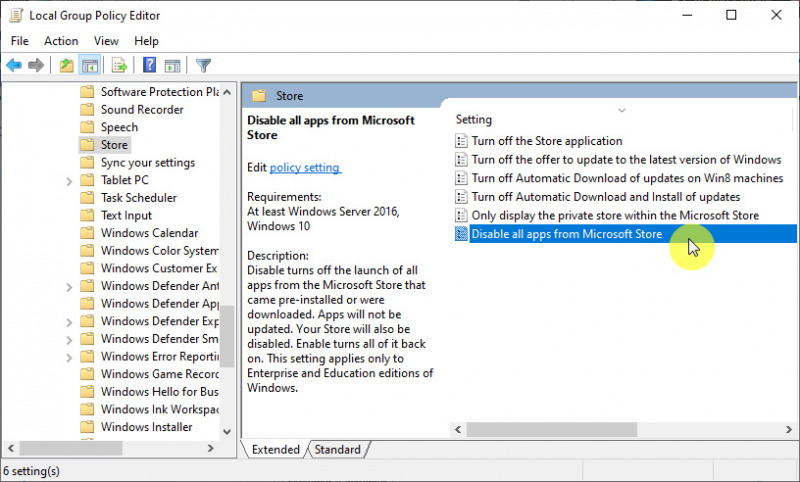The width and height of the screenshot is (800, 482).
Task: Open the Help toolbar icon
Action: click(x=149, y=65)
